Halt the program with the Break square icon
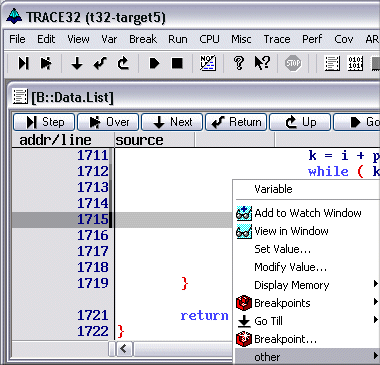The image size is (380, 365). point(177,63)
